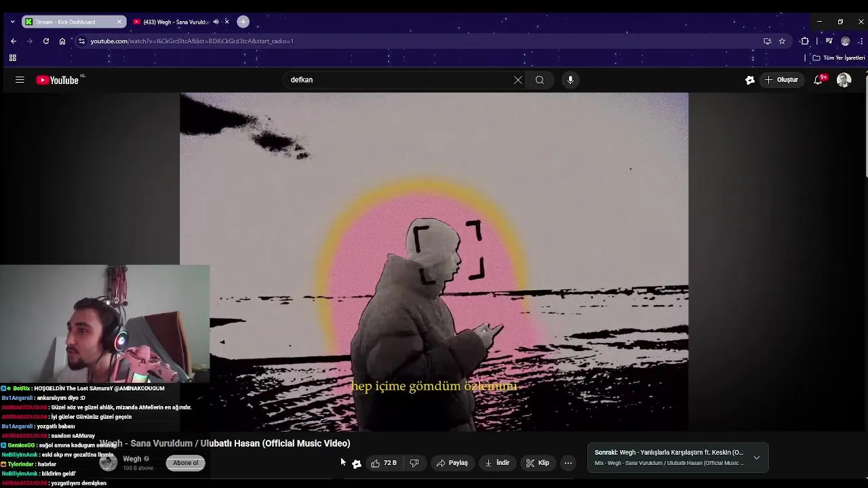The image size is (868, 488).
Task: Click the Oluştur create button
Action: point(781,80)
